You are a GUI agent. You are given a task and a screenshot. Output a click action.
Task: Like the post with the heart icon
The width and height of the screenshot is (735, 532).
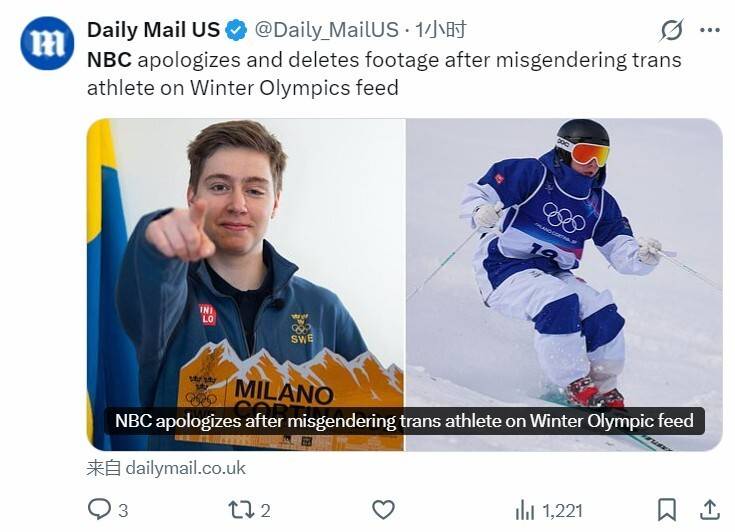click(383, 510)
